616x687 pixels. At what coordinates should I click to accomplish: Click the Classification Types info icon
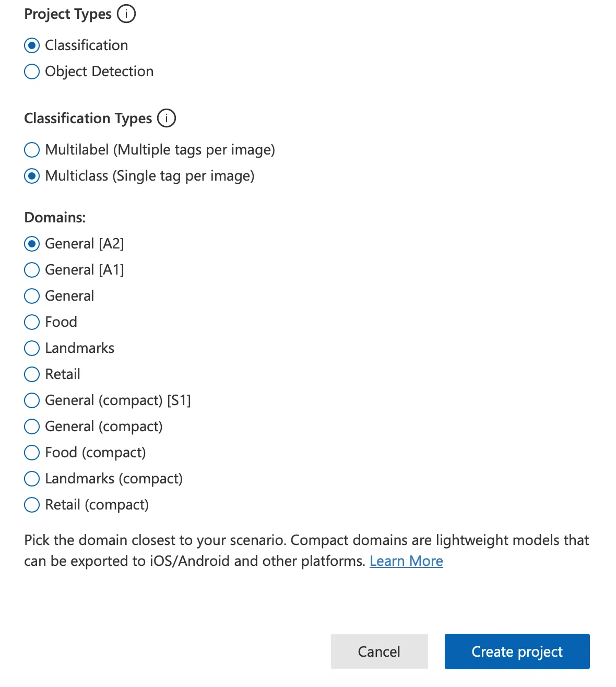click(167, 118)
